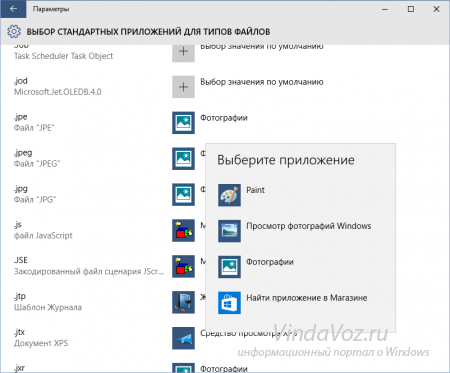This screenshot has height=373, width=450.
Task: Click 'Фотографии' label for .jpe row
Action: [x=224, y=118]
